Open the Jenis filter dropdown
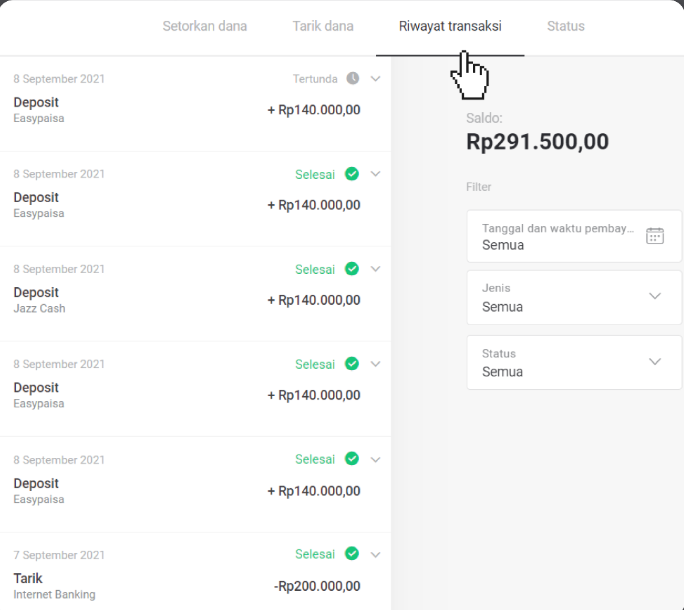Viewport: 684px width, 610px height. (575, 297)
